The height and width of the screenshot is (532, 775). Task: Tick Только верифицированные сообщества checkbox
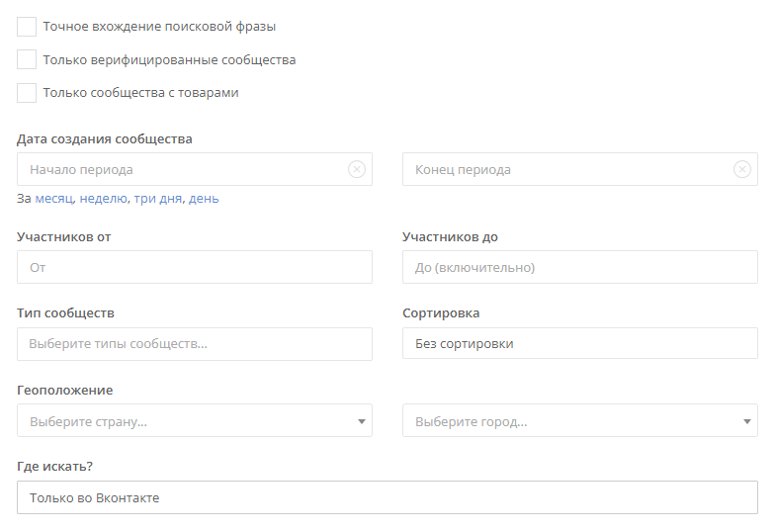(27, 59)
